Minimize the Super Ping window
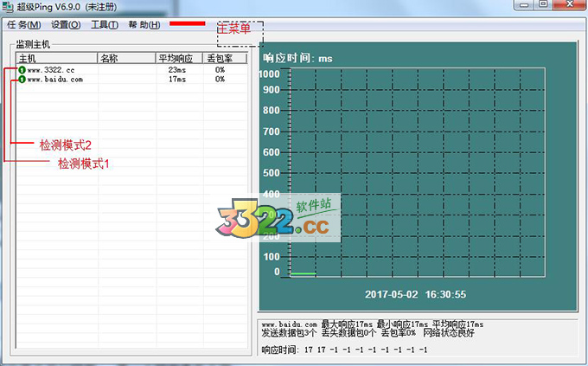This screenshot has width=588, height=366. pyautogui.click(x=524, y=5)
